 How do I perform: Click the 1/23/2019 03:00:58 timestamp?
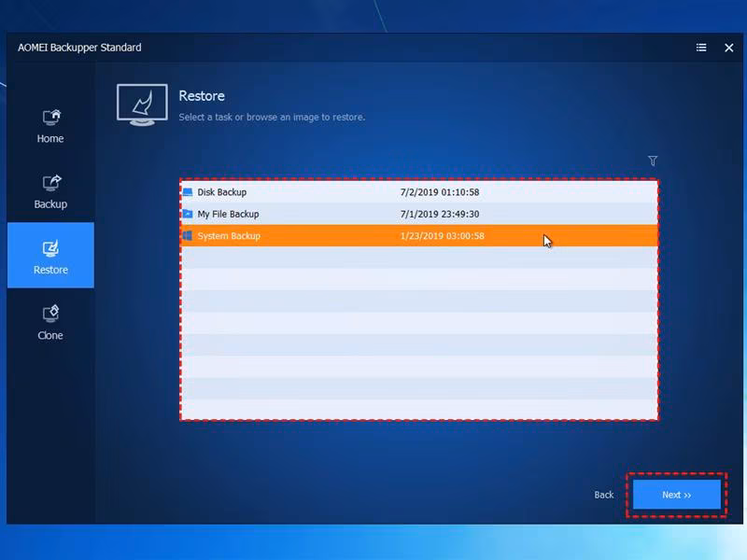[x=442, y=236]
